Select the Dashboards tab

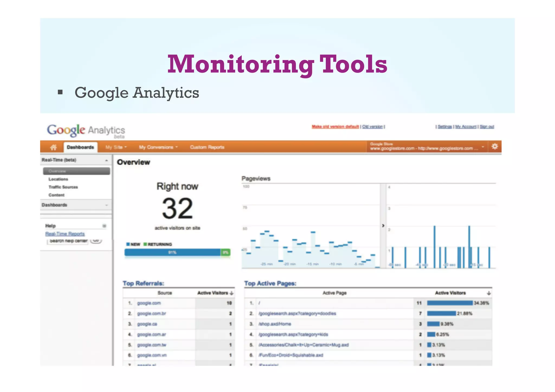(80, 147)
